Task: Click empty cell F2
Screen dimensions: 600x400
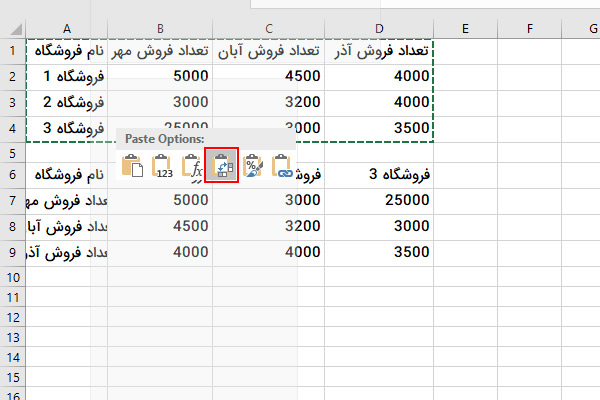Action: 530,77
